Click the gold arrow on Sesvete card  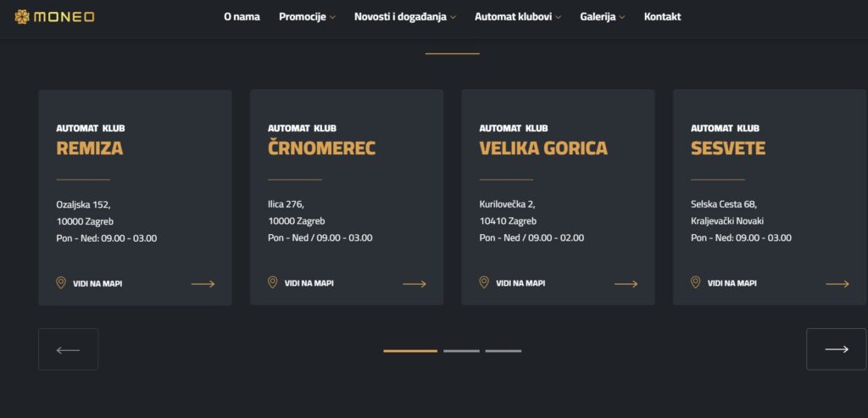click(837, 284)
